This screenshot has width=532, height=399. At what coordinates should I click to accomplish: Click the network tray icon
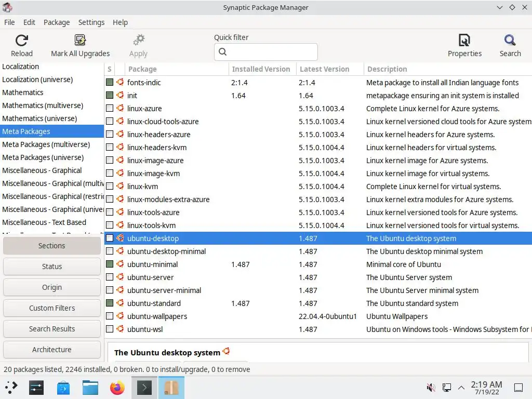click(446, 388)
